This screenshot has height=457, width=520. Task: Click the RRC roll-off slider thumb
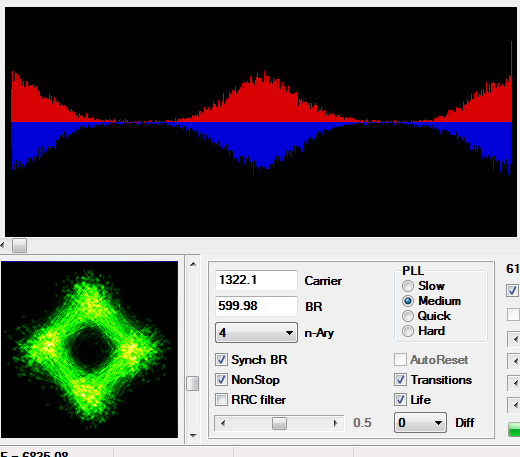[x=279, y=423]
